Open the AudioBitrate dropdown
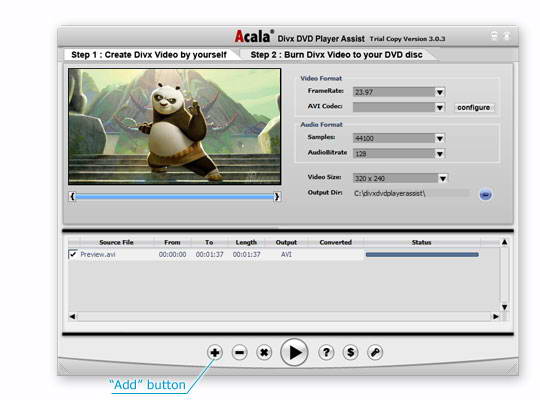 (x=440, y=154)
